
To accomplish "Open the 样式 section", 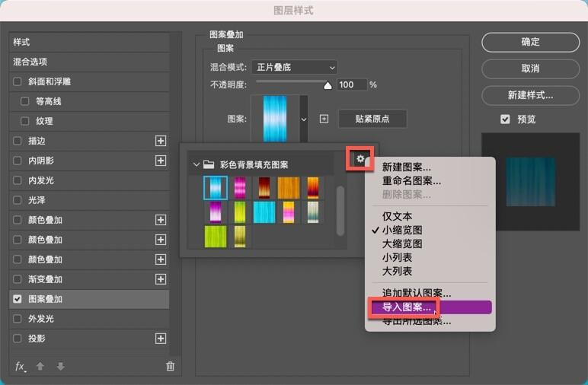I will point(89,42).
